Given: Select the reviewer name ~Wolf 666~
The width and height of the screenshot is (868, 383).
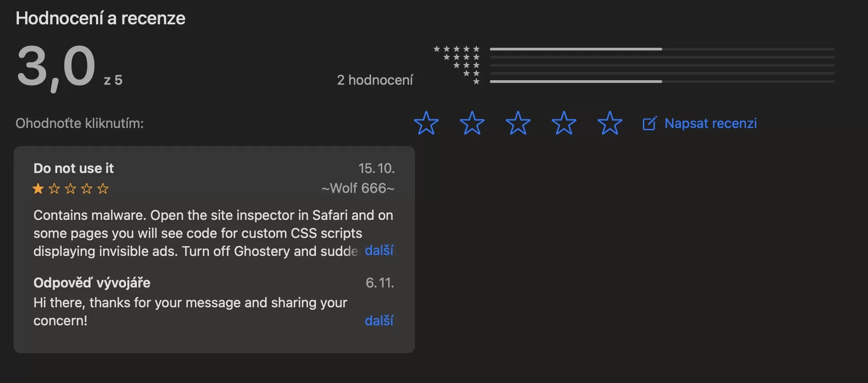Looking at the screenshot, I should click(358, 188).
